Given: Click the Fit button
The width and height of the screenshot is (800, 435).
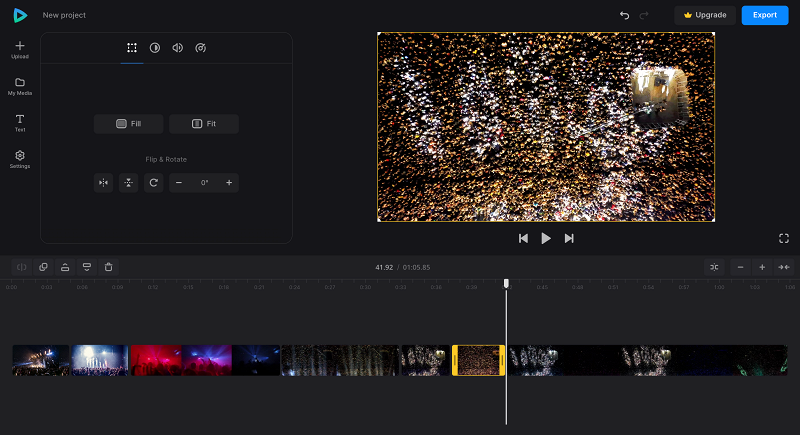Looking at the screenshot, I should pos(204,123).
